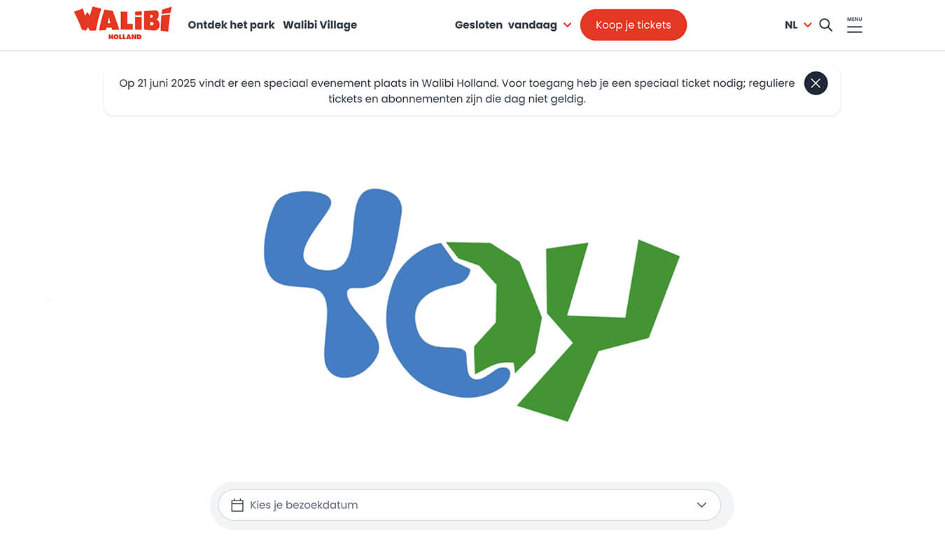Dismiss the special event notification banner

815,83
